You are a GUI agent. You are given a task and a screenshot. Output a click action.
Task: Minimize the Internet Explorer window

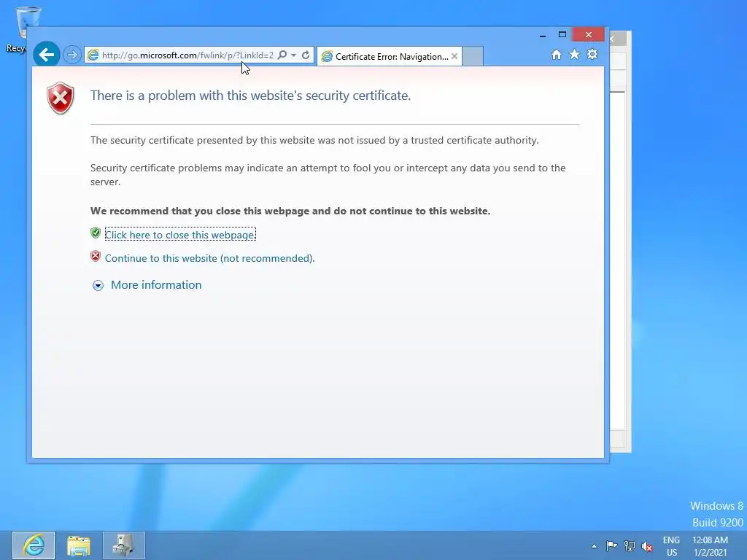[x=542, y=35]
